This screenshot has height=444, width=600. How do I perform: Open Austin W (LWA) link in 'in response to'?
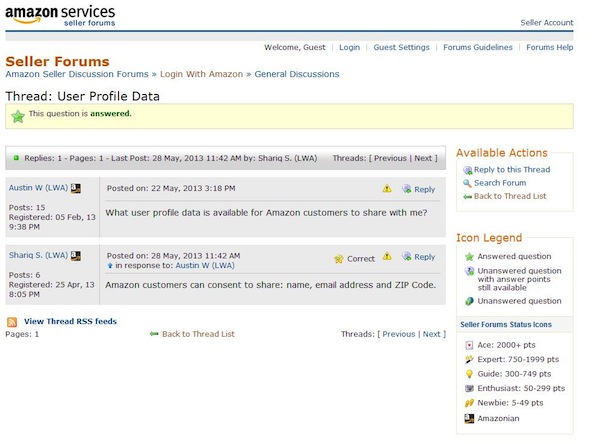(205, 266)
